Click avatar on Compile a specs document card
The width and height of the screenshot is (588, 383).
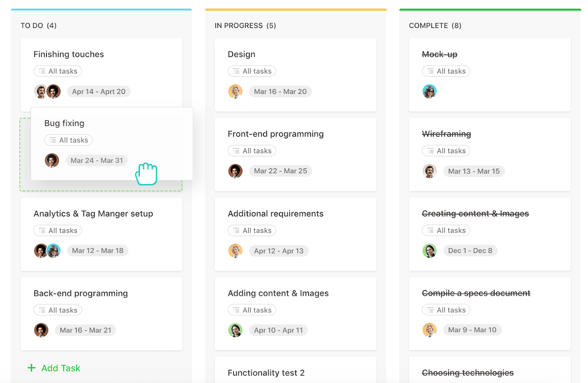[429, 330]
